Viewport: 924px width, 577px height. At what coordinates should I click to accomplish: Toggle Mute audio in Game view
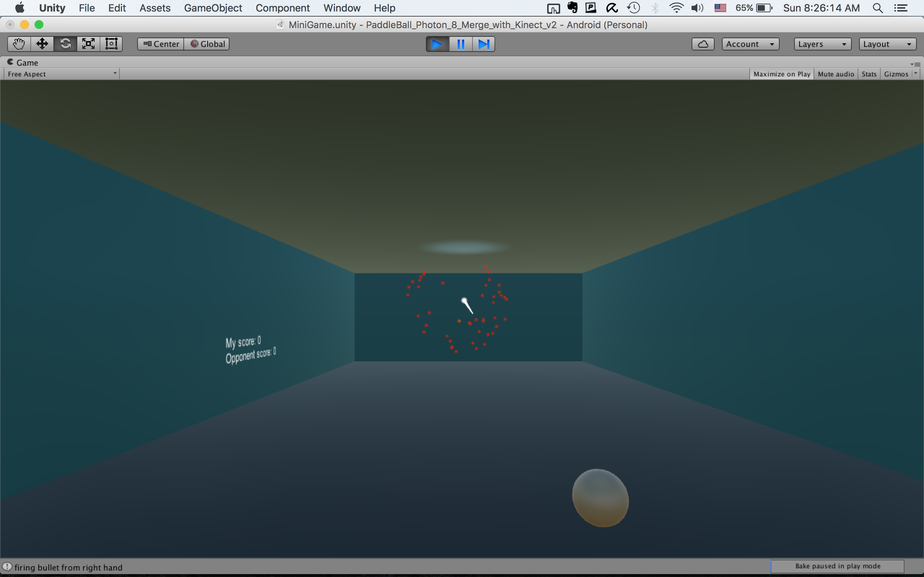836,74
